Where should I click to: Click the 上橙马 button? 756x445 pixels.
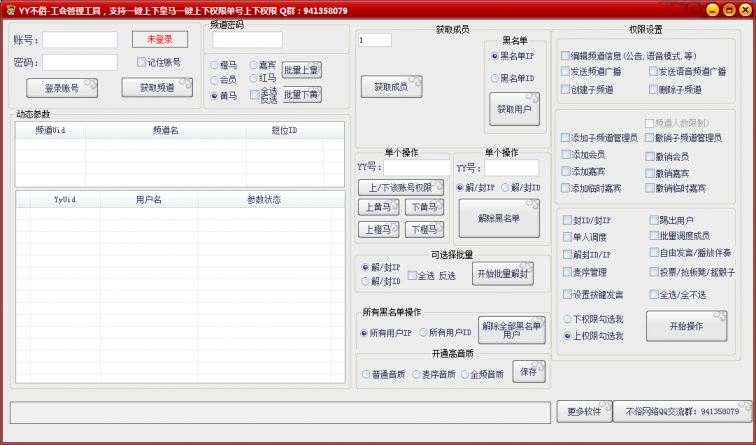[x=378, y=229]
